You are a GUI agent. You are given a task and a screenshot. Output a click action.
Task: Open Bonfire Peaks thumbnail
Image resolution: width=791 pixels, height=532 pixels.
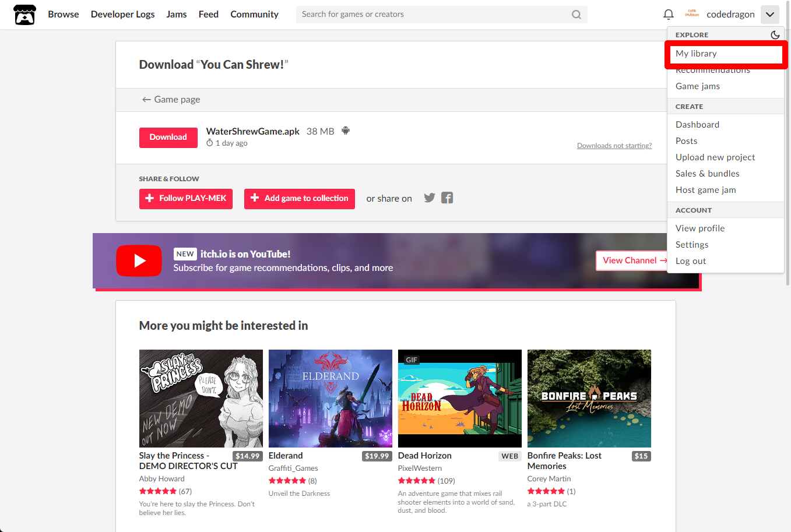589,399
